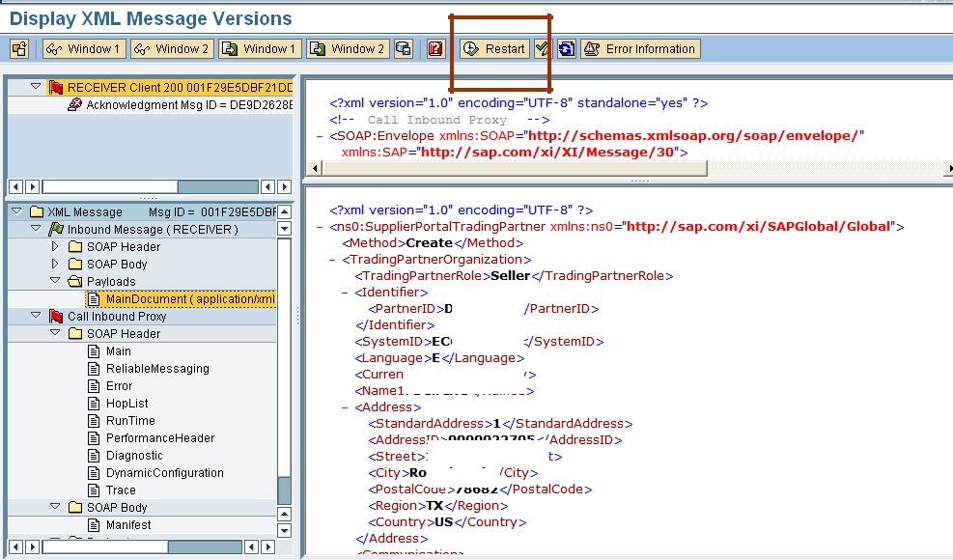This screenshot has width=953, height=560.
Task: Collapse the Payloads folder
Action: point(55,281)
